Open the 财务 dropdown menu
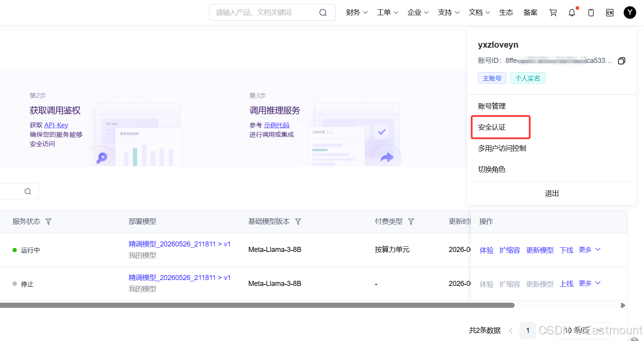 coord(357,12)
